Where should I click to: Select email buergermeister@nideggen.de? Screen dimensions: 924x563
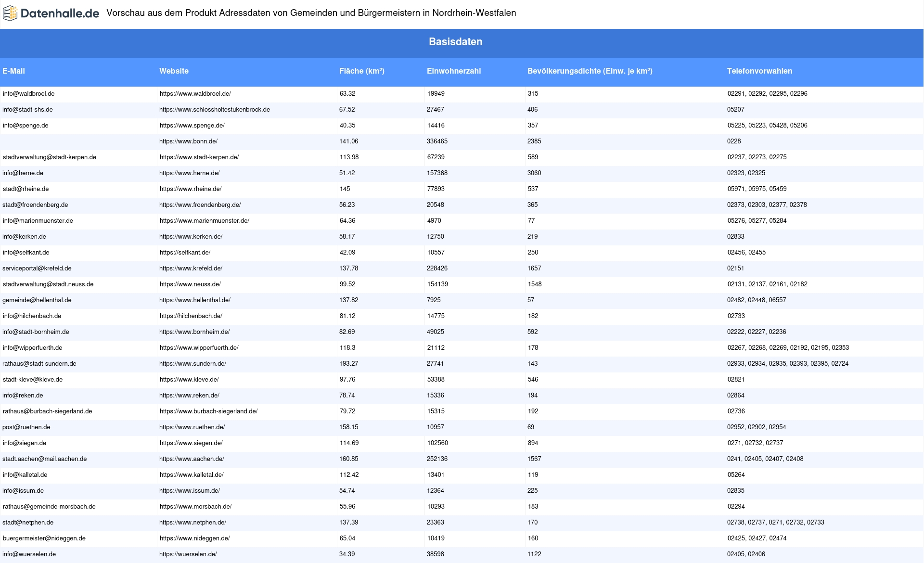coord(44,538)
